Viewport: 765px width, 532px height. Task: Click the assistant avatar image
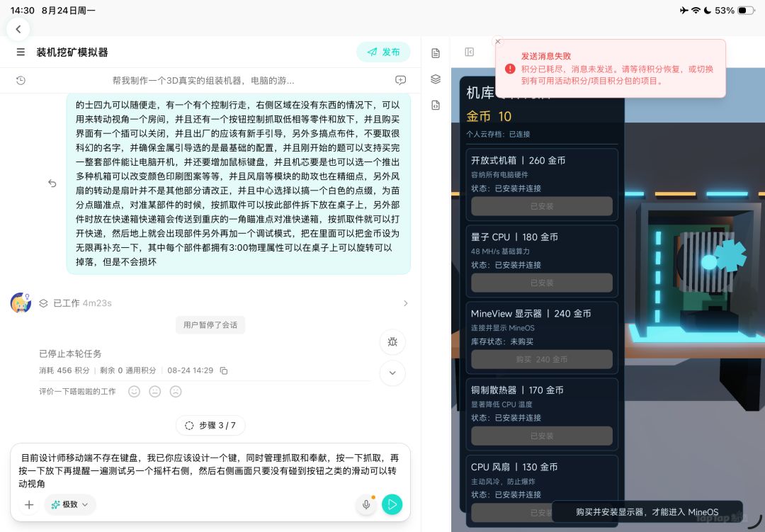pos(21,302)
